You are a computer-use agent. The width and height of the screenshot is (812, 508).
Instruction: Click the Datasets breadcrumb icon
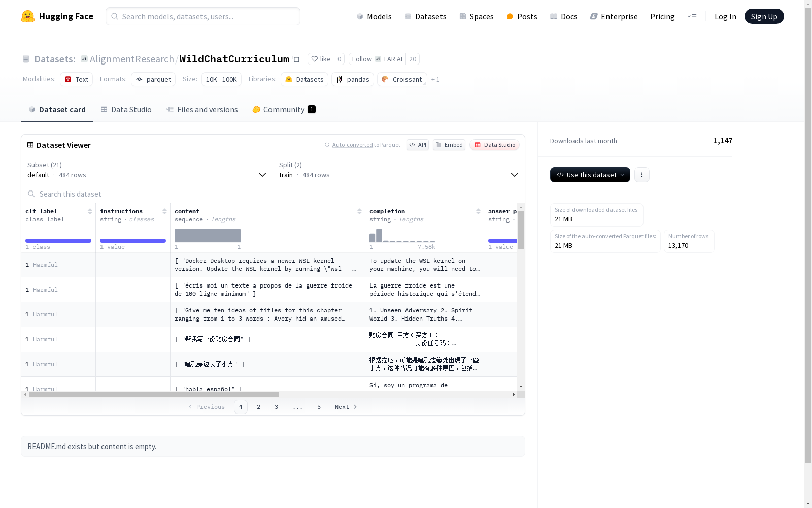(26, 59)
